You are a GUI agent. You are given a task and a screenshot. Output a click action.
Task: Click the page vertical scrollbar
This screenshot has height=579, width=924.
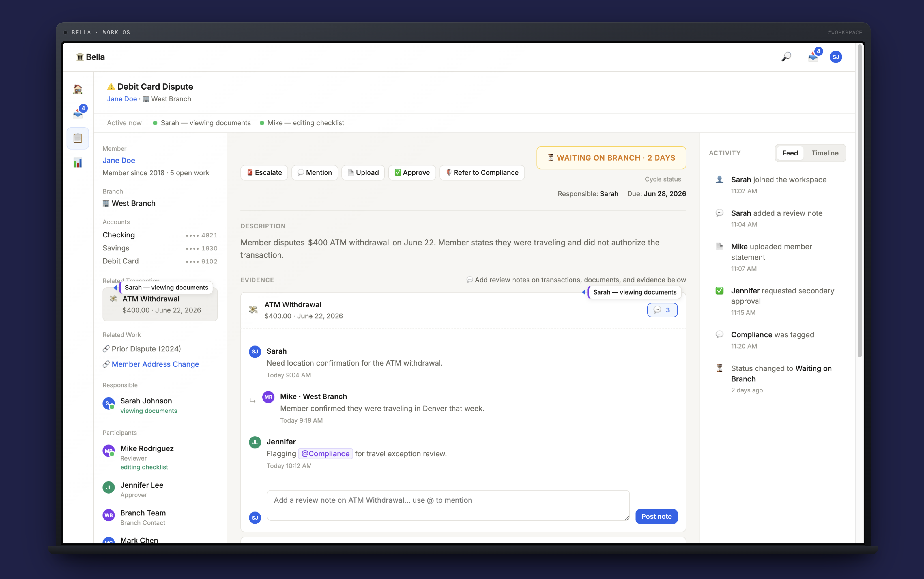click(x=859, y=201)
